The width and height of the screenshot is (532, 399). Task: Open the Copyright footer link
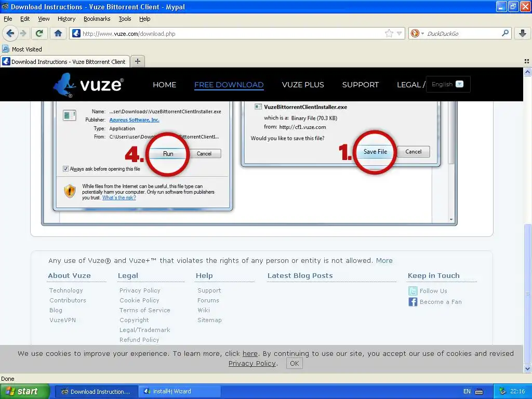134,320
